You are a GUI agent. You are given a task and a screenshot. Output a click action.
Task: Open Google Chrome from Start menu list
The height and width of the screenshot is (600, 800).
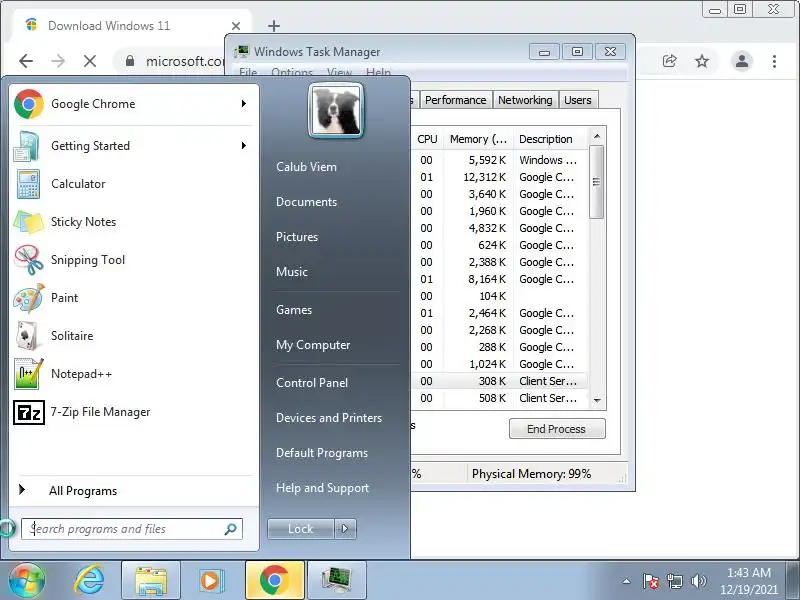coord(133,104)
